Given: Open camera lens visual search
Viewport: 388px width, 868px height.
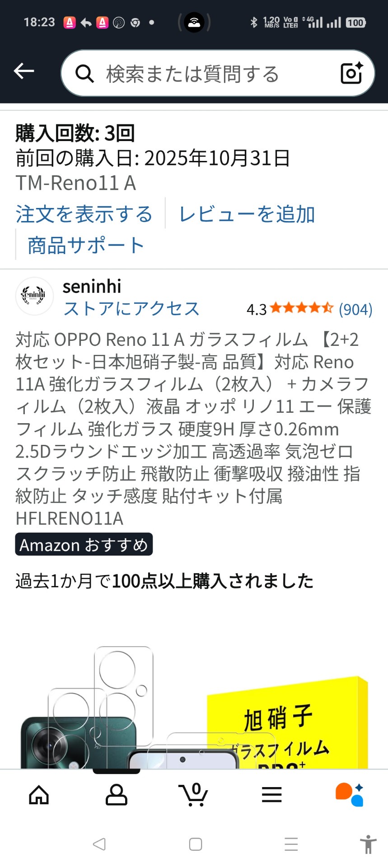Looking at the screenshot, I should click(x=351, y=73).
